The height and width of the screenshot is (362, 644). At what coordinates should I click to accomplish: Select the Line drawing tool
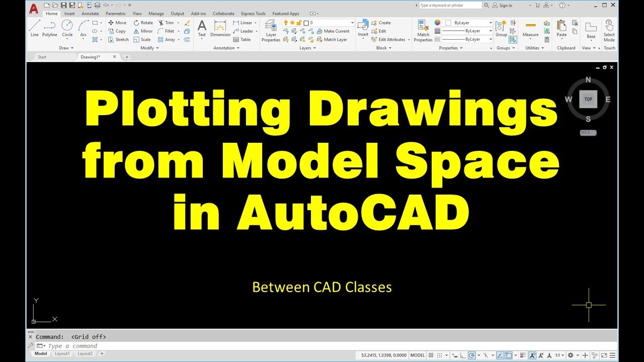(x=34, y=28)
